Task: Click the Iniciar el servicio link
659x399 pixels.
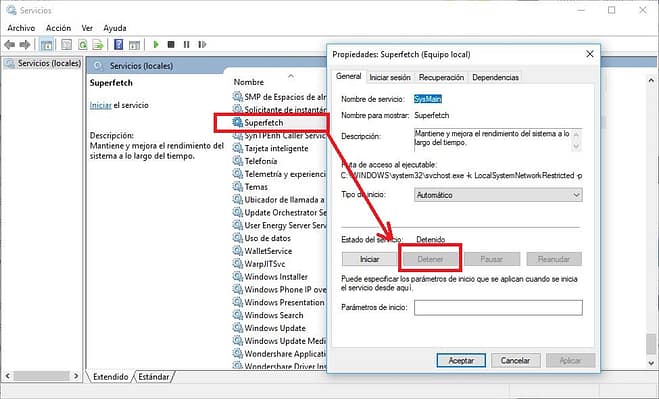Action: tap(100, 105)
